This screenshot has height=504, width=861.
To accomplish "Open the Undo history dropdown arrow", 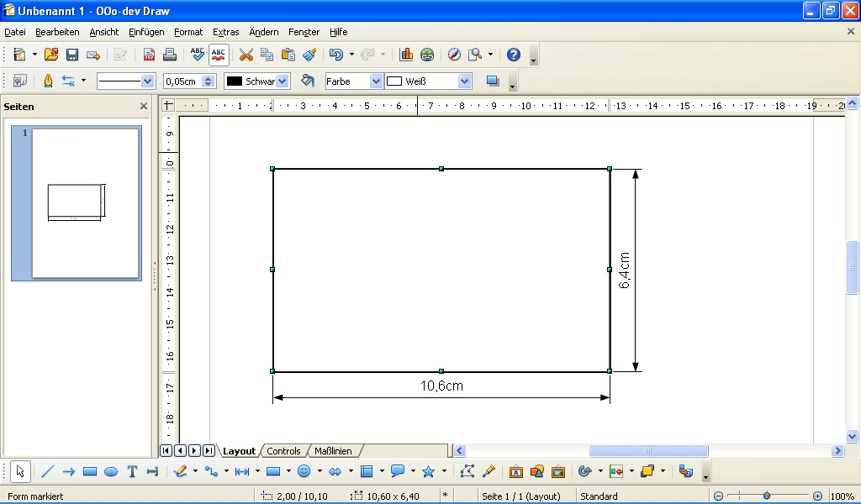I will pyautogui.click(x=351, y=55).
